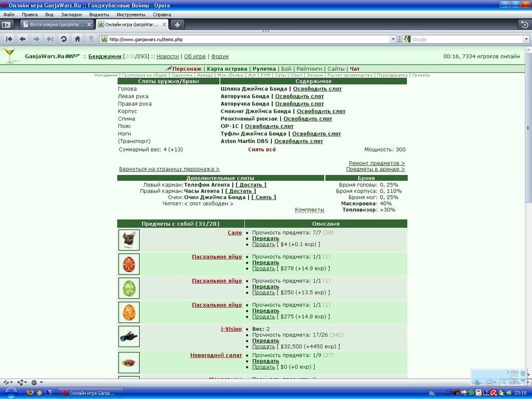The width and height of the screenshot is (532, 399).
Task: Click Вернуться на страницу персонажа link
Action: click(x=169, y=169)
